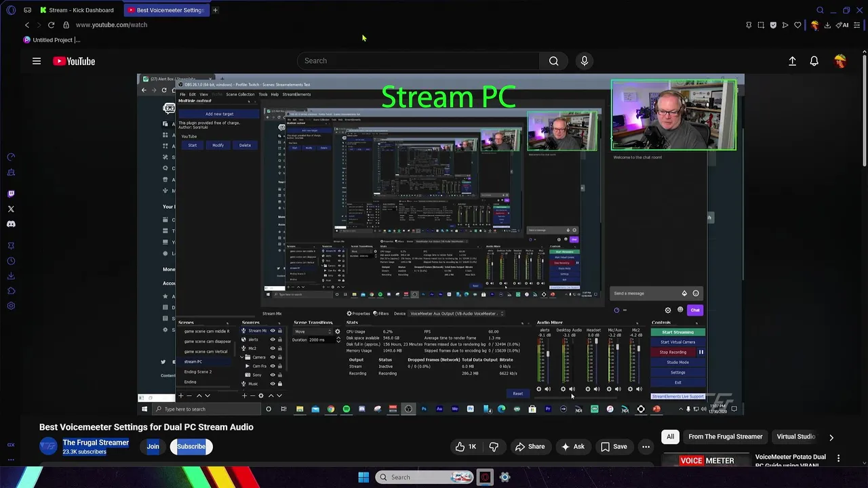The image size is (868, 488).
Task: Click the YouTube search magnifier button
Action: pos(554,61)
